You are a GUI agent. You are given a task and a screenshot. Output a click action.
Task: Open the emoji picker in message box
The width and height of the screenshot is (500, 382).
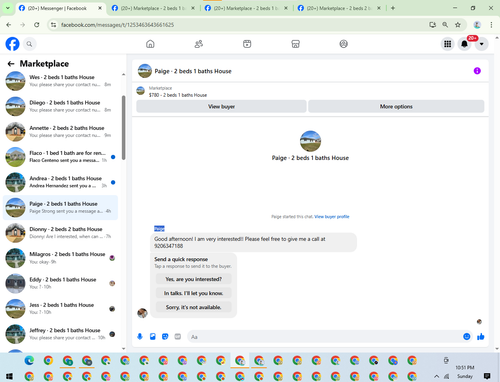click(x=467, y=337)
